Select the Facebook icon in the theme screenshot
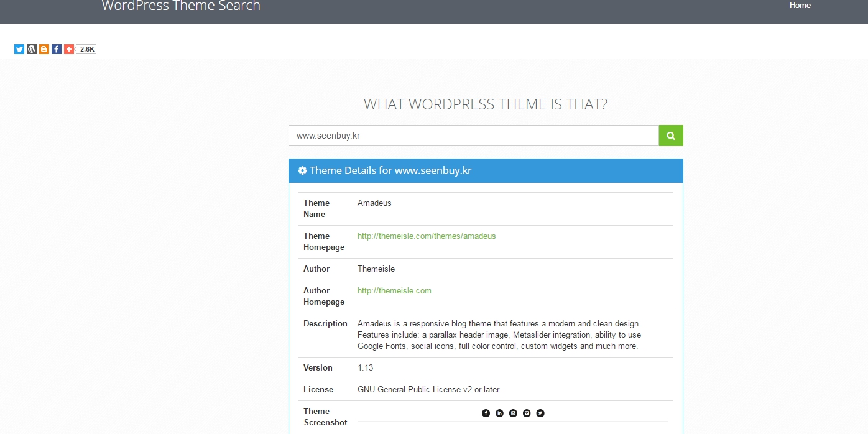Viewport: 868px width, 434px height. click(486, 413)
